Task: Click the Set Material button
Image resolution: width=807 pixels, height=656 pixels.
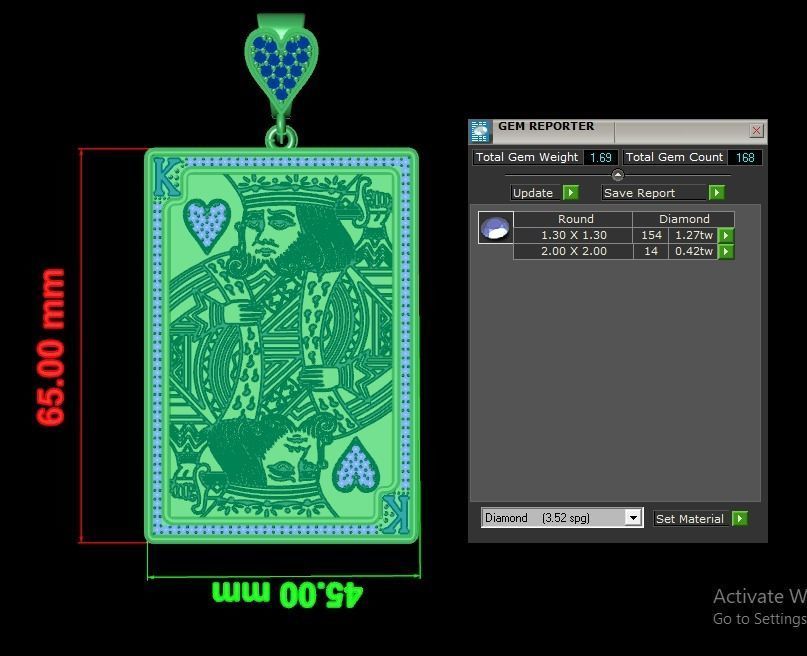Action: click(691, 519)
